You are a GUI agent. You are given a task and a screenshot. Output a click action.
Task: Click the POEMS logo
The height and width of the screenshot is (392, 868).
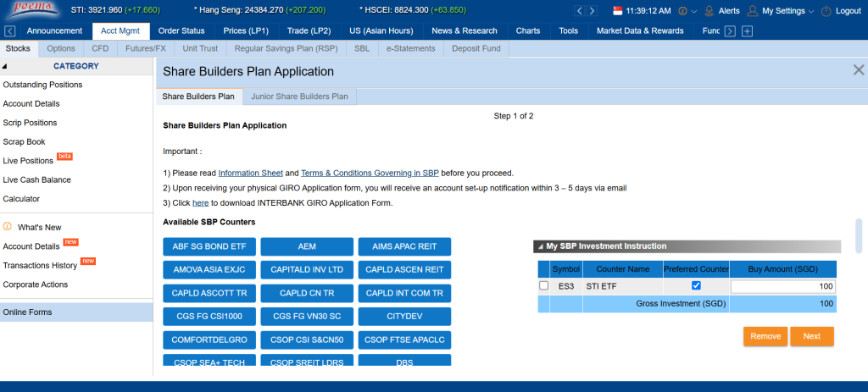click(x=33, y=9)
